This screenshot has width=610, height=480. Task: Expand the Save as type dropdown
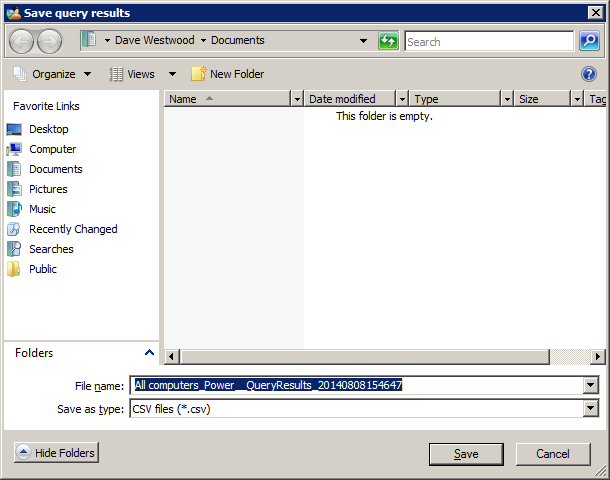pyautogui.click(x=590, y=409)
